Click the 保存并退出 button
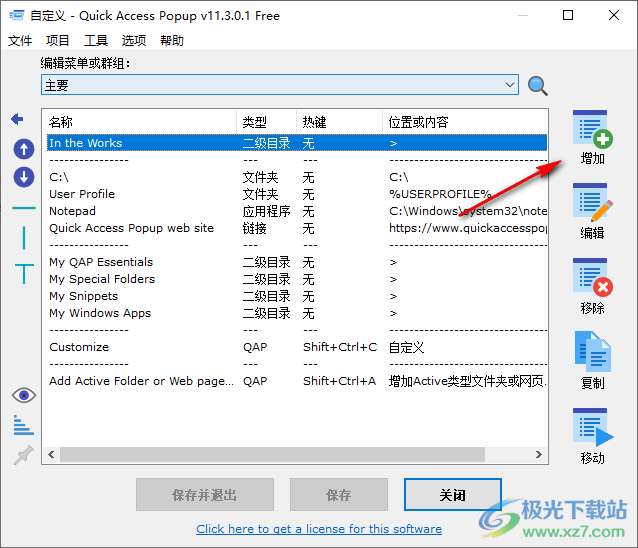 pos(205,495)
